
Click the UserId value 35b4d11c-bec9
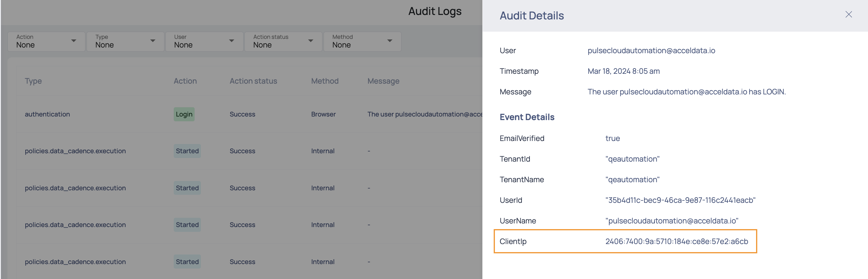(x=680, y=200)
